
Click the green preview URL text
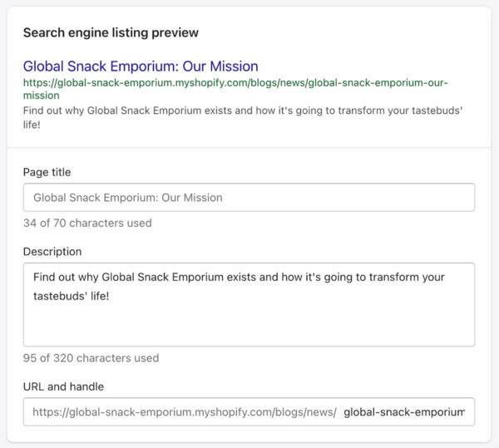pyautogui.click(x=235, y=89)
